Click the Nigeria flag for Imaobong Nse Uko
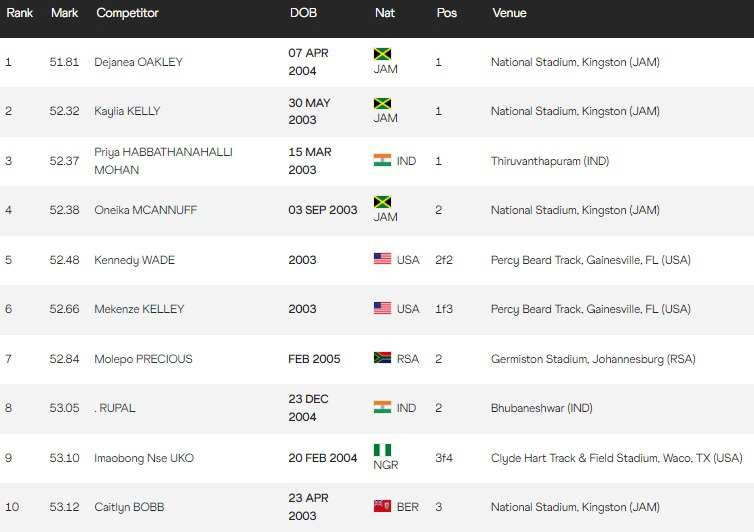The width and height of the screenshot is (754, 532). [x=382, y=450]
